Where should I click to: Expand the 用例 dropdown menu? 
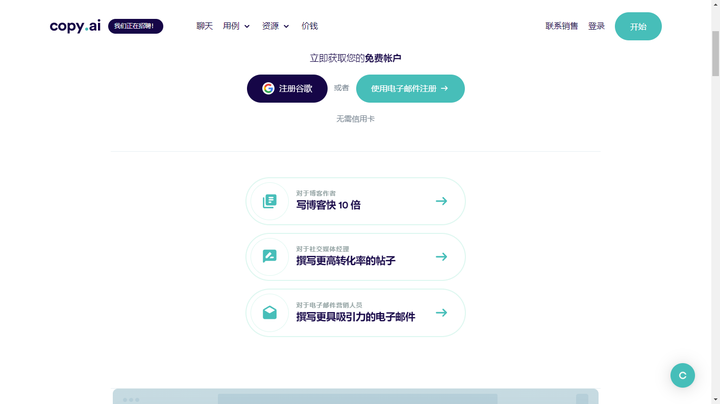click(x=236, y=26)
